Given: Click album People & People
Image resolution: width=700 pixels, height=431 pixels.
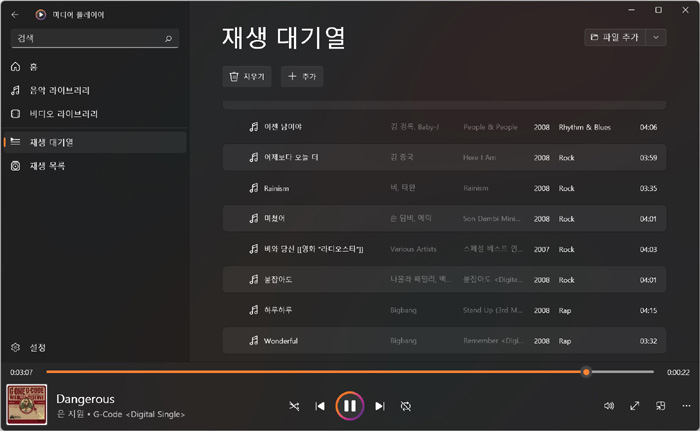Looking at the screenshot, I should pyautogui.click(x=491, y=127).
